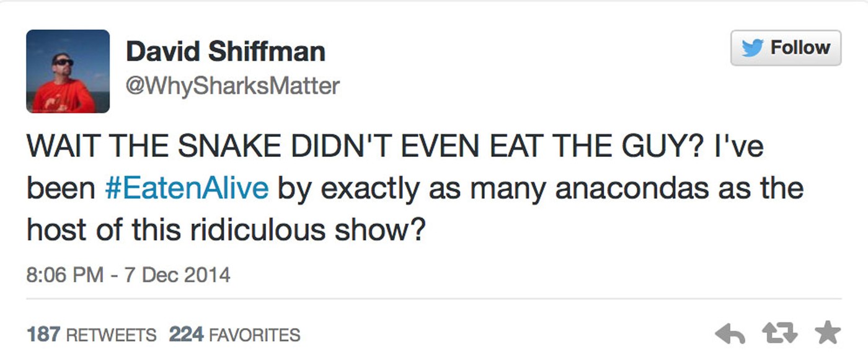Click the reply arrow icon
The height and width of the screenshot is (364, 868).
point(730,335)
